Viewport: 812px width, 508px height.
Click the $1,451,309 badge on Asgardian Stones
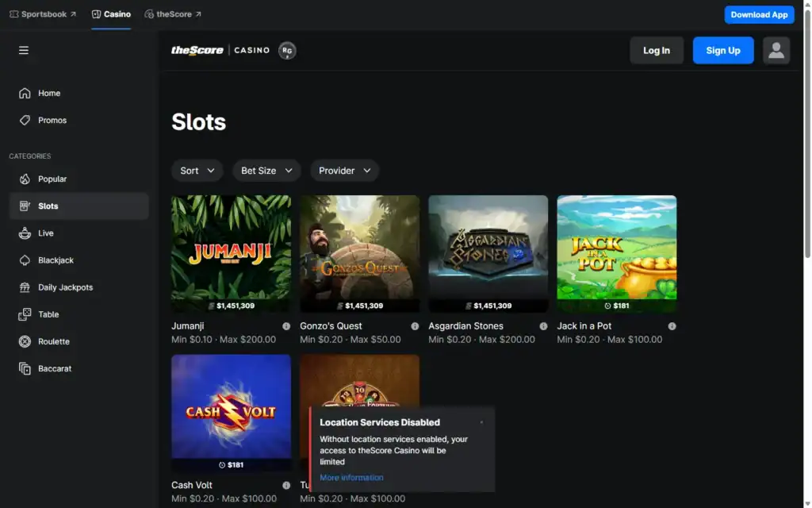[x=488, y=306]
